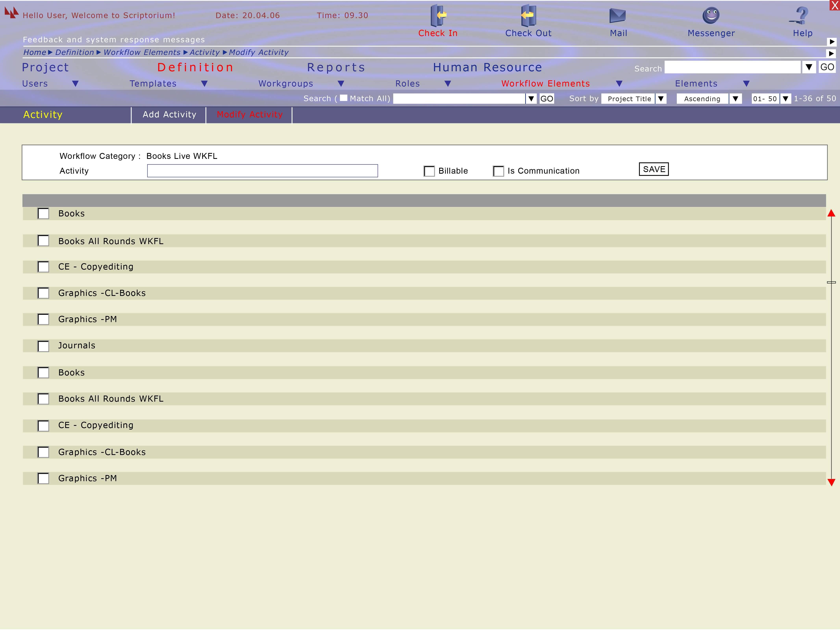Screen dimensions: 840x630
Task: Click the Help question mark icon
Action: coord(801,16)
